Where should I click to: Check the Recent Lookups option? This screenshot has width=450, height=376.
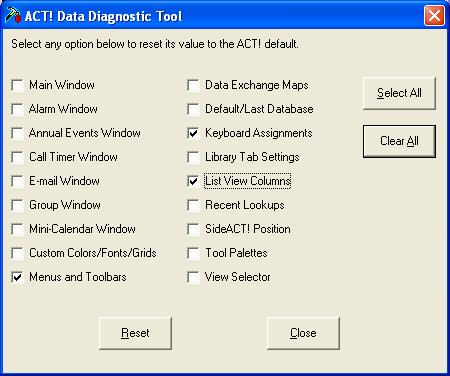tap(193, 205)
